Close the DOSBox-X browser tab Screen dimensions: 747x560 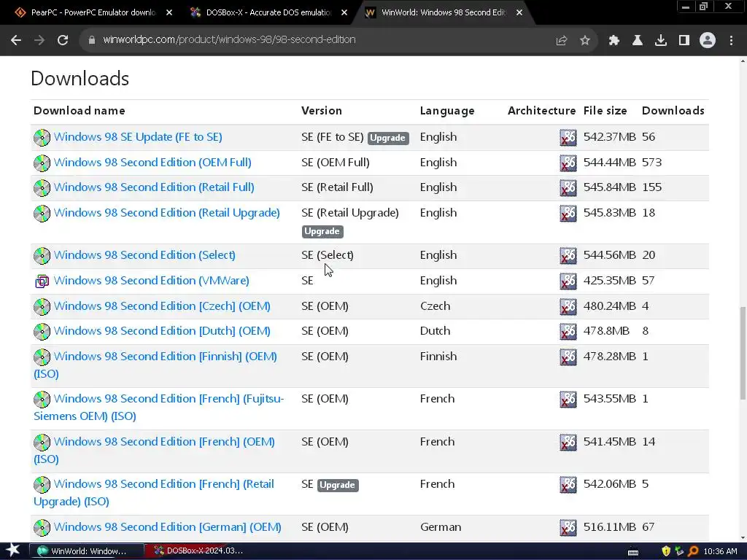pos(344,12)
